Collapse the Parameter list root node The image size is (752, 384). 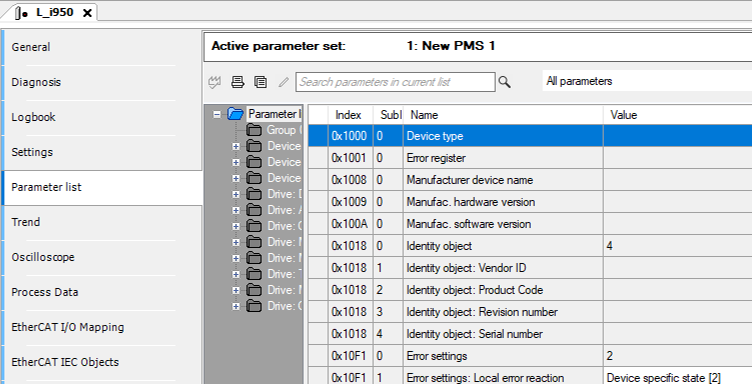tap(217, 115)
